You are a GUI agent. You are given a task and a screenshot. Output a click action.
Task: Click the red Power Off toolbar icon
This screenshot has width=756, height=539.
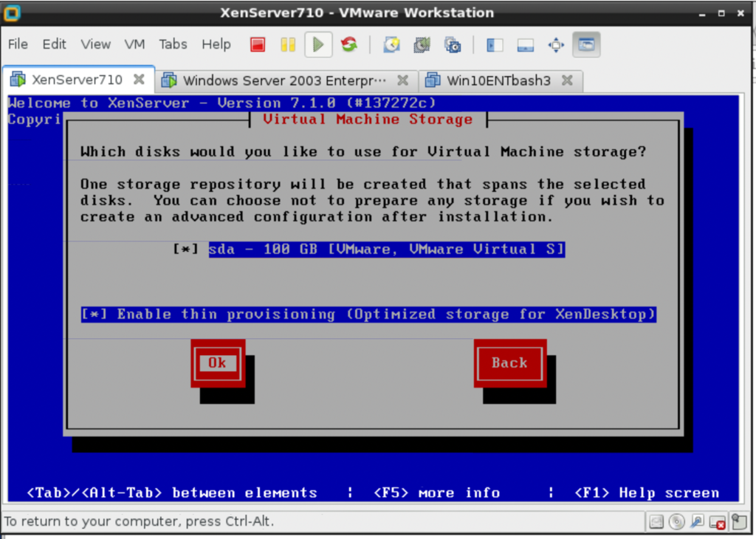point(258,45)
